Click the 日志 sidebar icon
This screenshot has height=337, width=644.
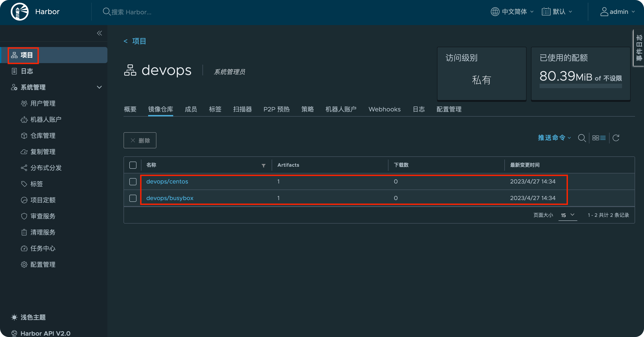pos(14,71)
